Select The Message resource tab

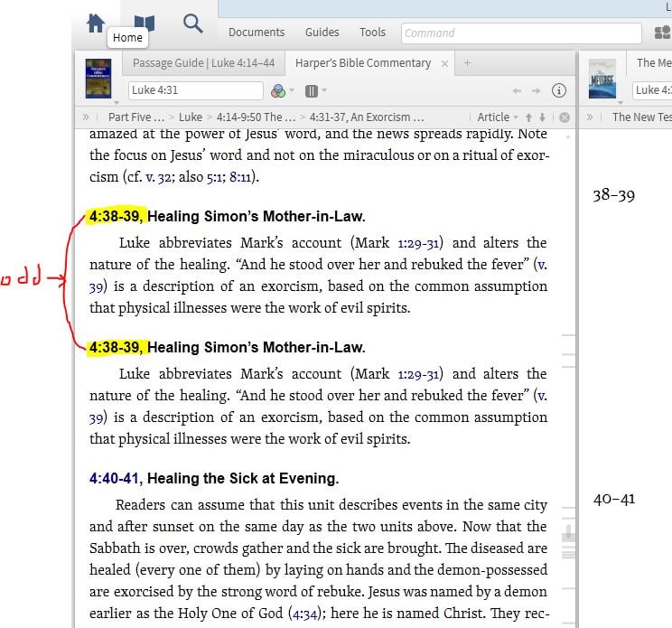click(x=653, y=63)
